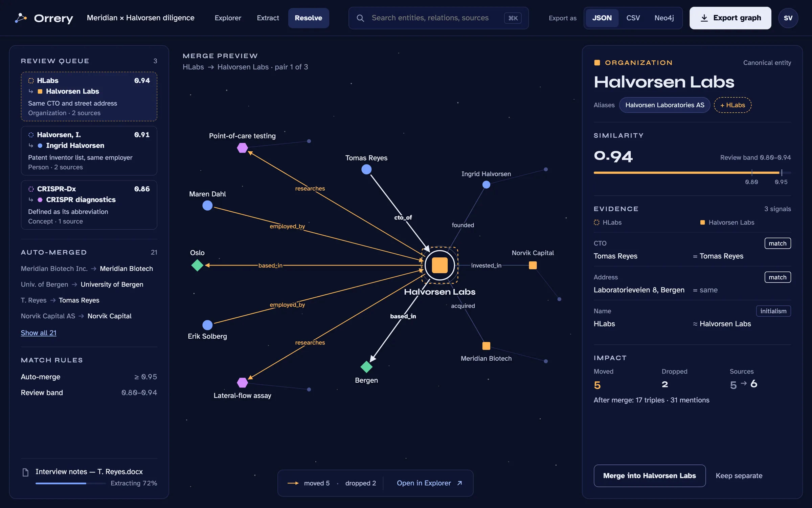
Task: Click the dashed icon beside CRISPR-Dx
Action: pos(31,189)
